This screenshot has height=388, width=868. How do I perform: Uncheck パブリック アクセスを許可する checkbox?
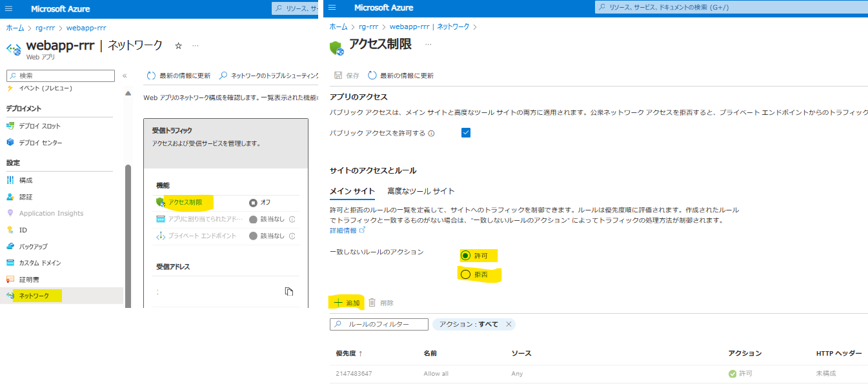[466, 132]
